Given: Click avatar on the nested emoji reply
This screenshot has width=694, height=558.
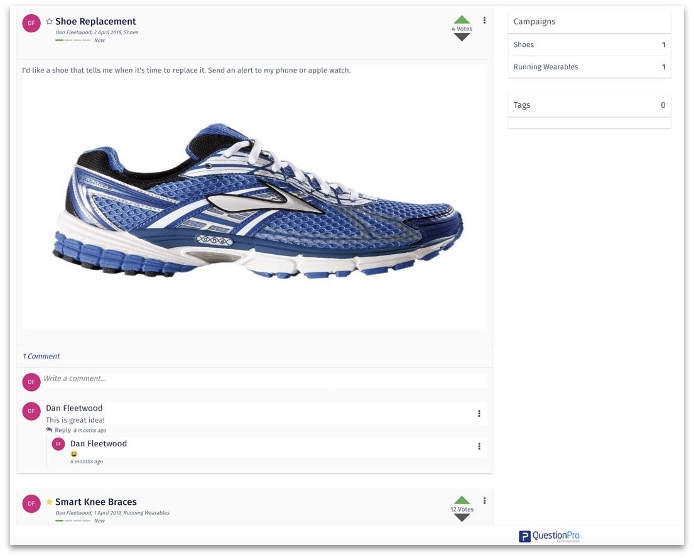Looking at the screenshot, I should [x=58, y=444].
